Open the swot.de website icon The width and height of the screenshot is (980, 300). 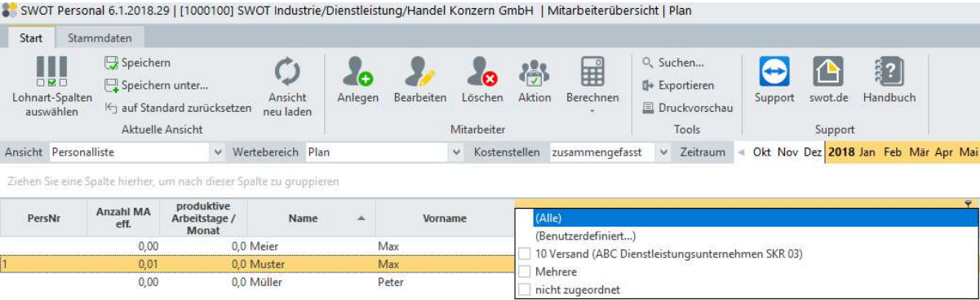coord(828,73)
